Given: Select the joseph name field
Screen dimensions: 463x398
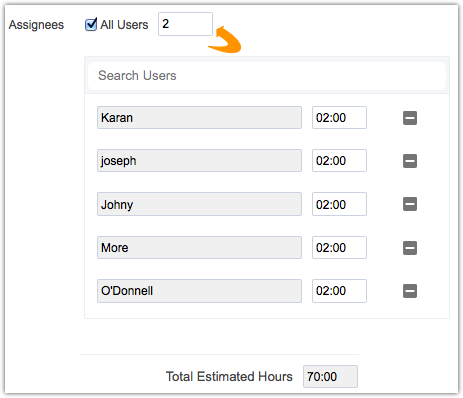Looking at the screenshot, I should [199, 161].
